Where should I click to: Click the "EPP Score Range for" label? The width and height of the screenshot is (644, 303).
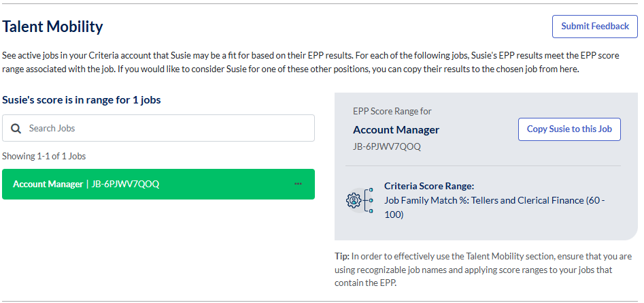[392, 111]
